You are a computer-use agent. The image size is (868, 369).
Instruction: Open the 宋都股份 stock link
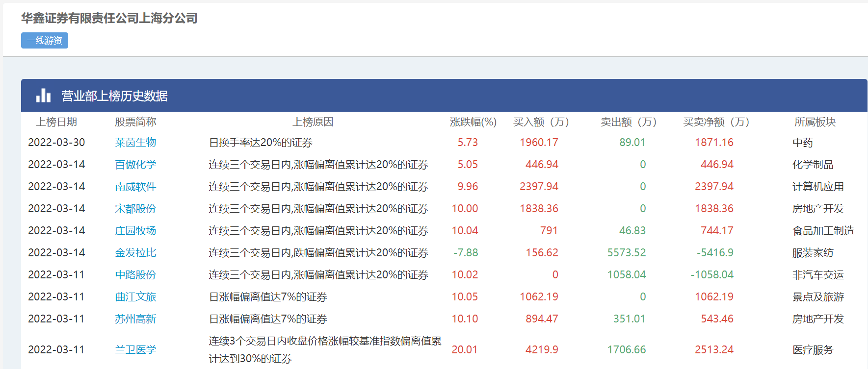[135, 209]
